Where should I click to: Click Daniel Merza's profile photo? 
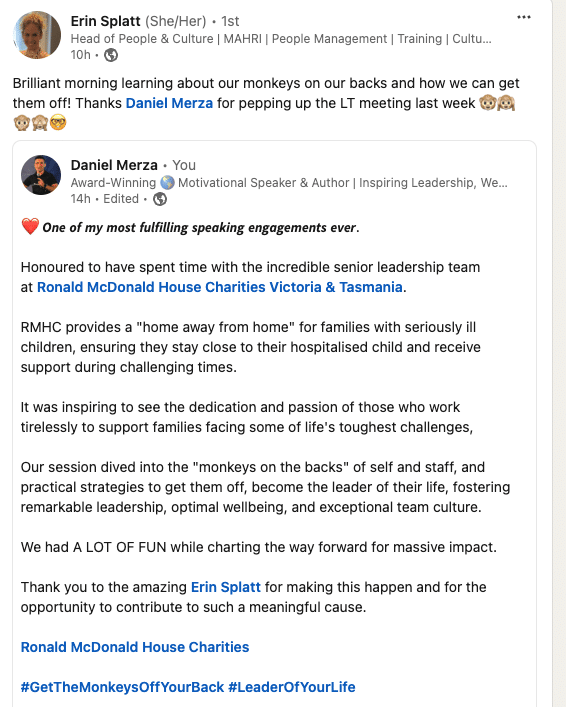[x=41, y=175]
